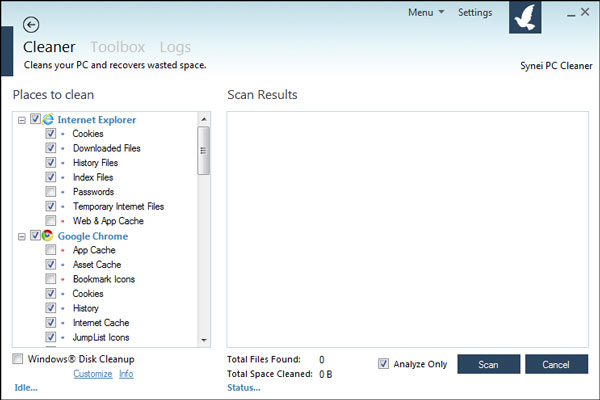This screenshot has width=600, height=400.
Task: Switch to the Toolbox tab
Action: click(x=117, y=47)
